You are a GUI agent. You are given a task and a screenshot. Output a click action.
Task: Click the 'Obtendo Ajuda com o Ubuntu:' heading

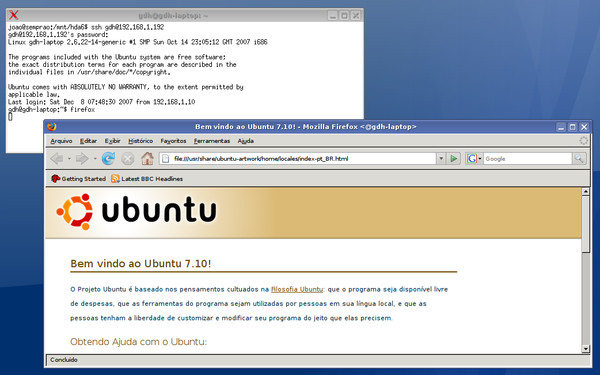tap(139, 341)
